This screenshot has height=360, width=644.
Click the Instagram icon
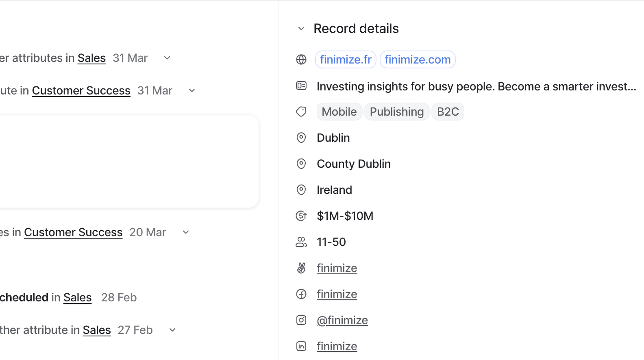[301, 320]
